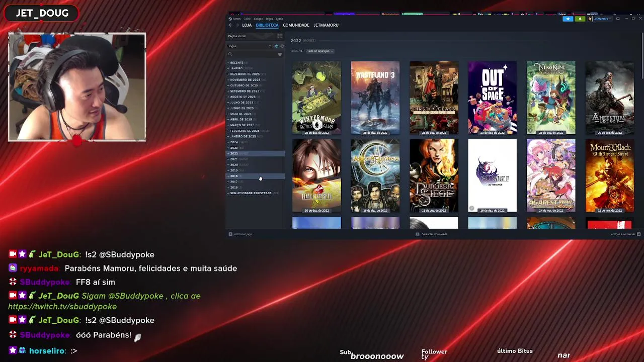
Task: Select the JULHO DE 2025 row
Action: (x=255, y=103)
